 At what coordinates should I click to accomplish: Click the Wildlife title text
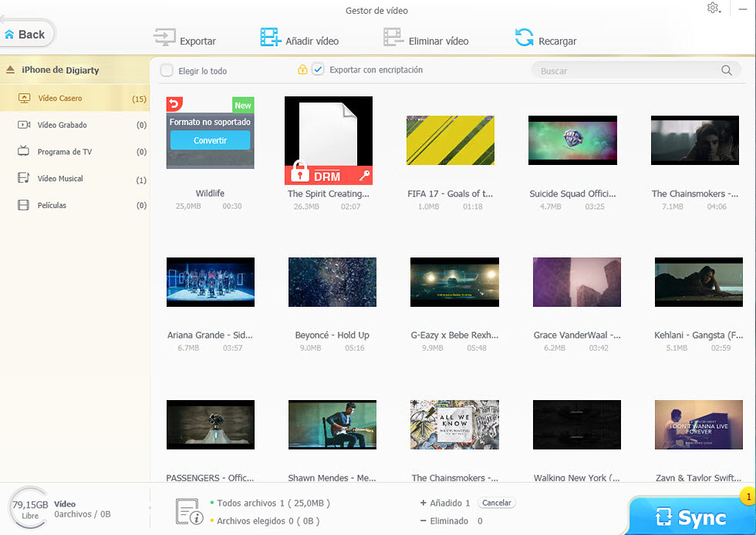210,193
